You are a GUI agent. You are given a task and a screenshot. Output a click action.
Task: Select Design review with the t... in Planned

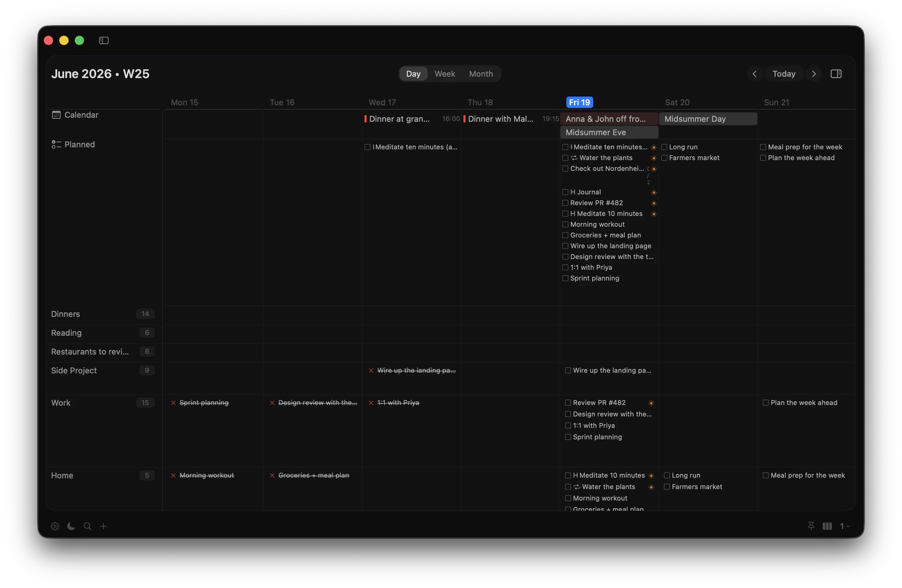tap(611, 257)
